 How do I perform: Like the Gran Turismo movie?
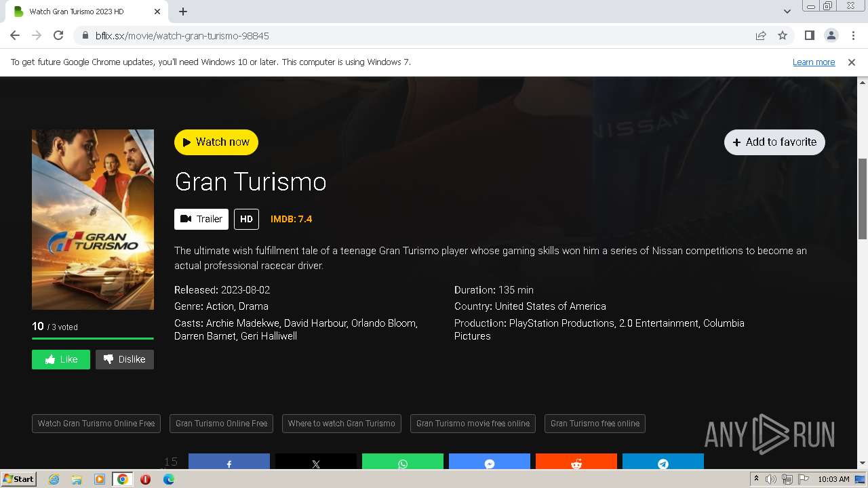point(61,359)
